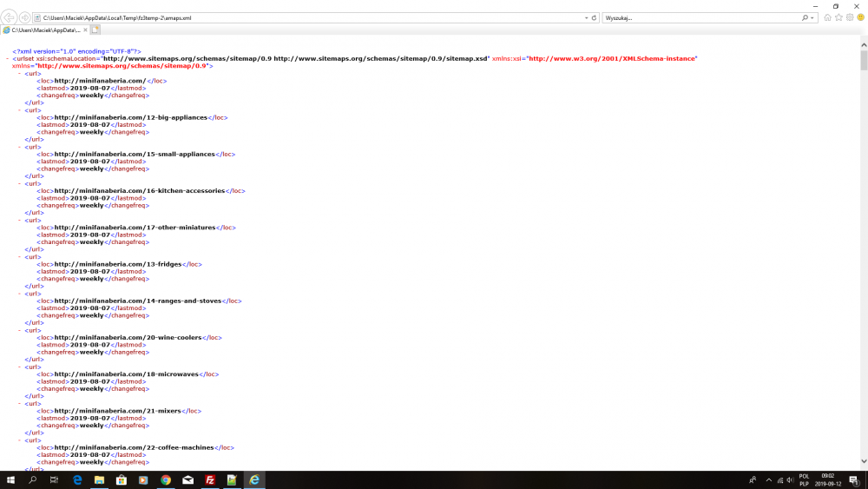Collapse the url node for 12-big-appliances
This screenshot has width=868, height=489.
click(x=19, y=109)
